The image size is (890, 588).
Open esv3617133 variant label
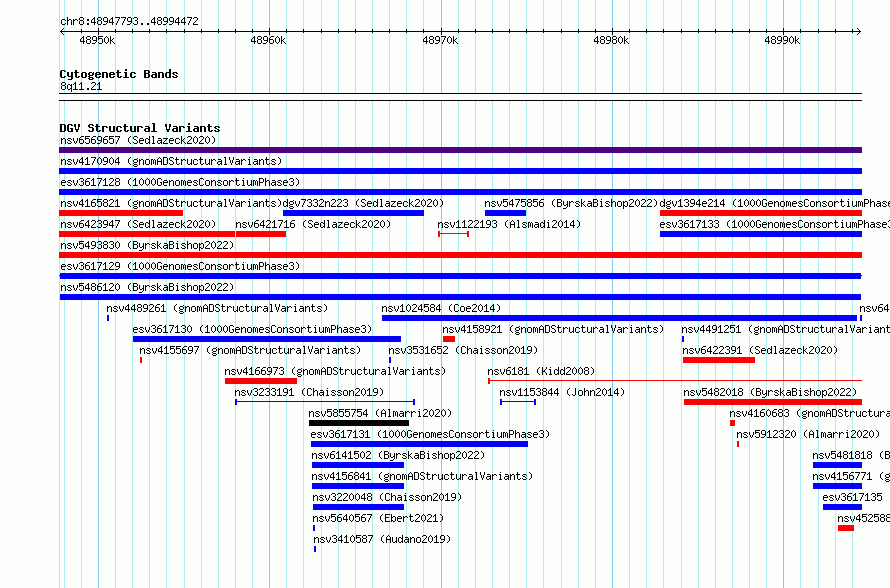(775, 224)
